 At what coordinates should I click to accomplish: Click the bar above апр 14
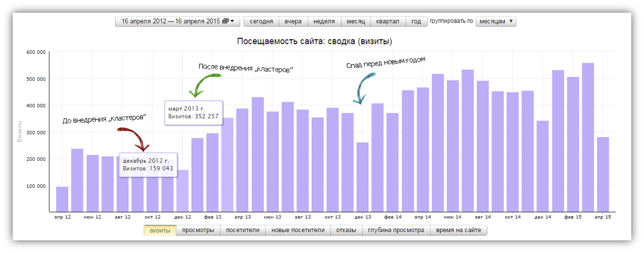click(x=423, y=150)
